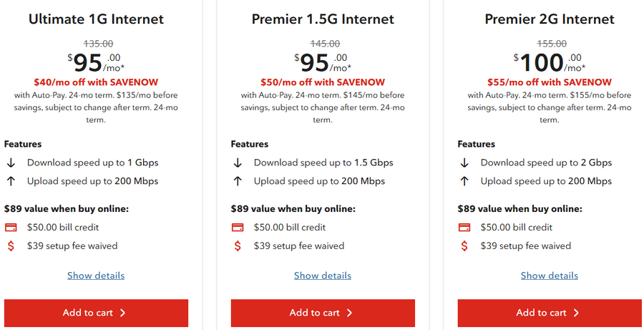Click dollar sign icon in Premier 1.5G plan
This screenshot has height=330, width=644.
pos(238,246)
